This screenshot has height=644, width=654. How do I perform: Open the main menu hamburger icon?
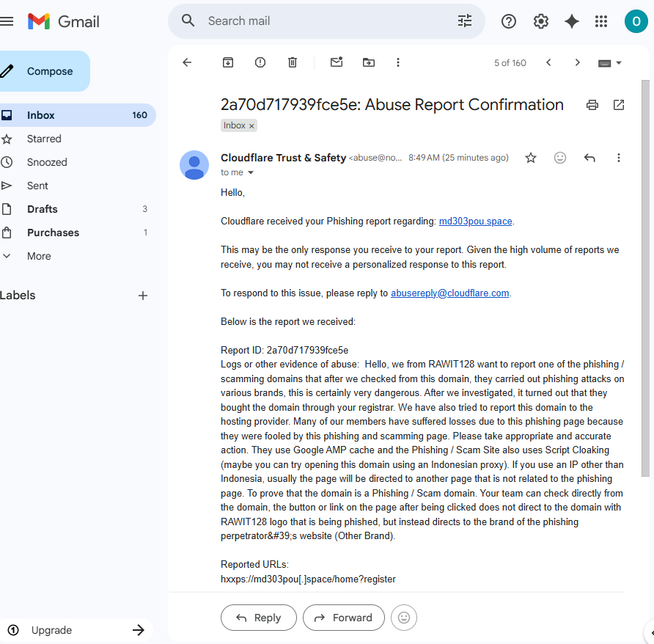coord(7,21)
